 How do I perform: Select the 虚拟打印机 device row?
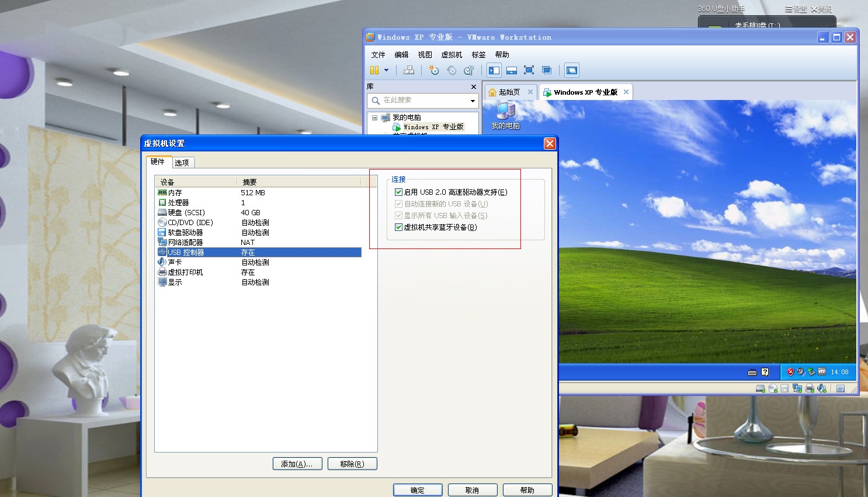259,272
